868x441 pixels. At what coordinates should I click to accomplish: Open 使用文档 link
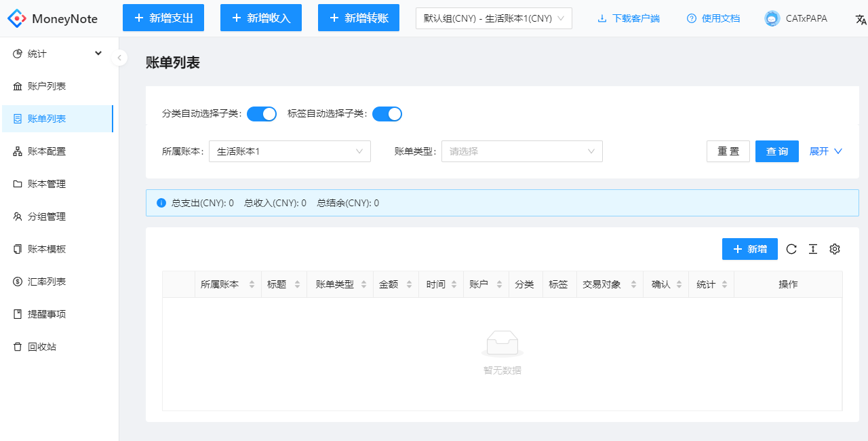coord(713,18)
